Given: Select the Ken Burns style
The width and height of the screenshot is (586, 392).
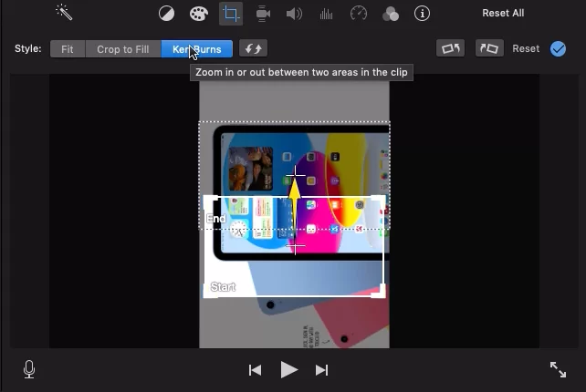Looking at the screenshot, I should (196, 49).
